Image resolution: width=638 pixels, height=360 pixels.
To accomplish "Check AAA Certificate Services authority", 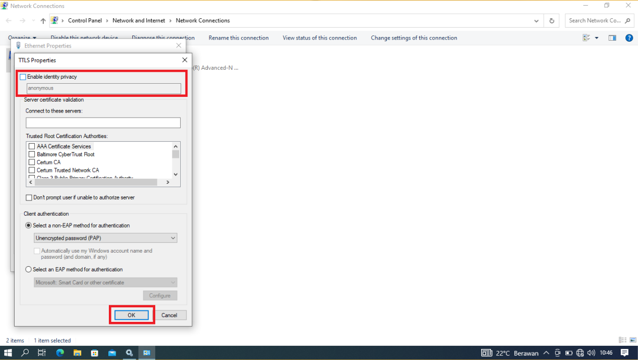I will point(31,146).
